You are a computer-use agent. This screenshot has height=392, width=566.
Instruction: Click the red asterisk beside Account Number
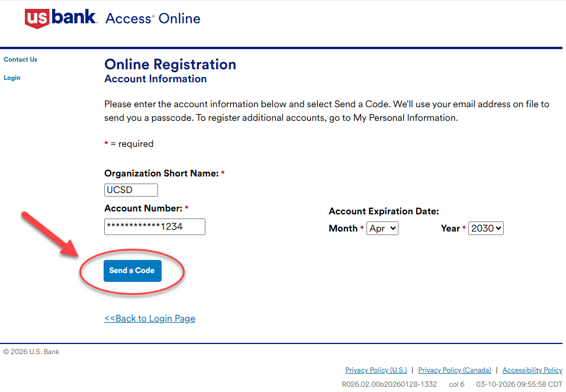186,207
